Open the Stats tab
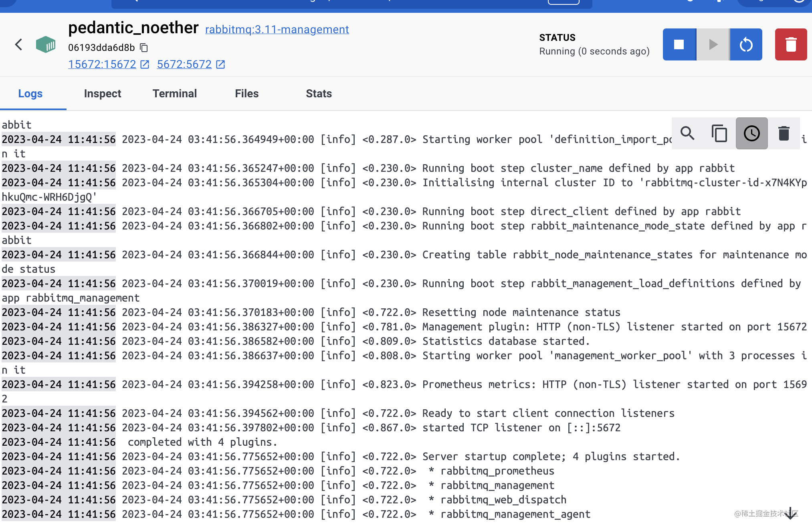Image resolution: width=812 pixels, height=531 pixels. (x=319, y=93)
